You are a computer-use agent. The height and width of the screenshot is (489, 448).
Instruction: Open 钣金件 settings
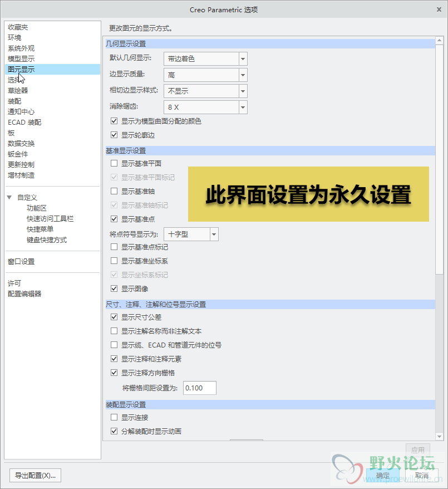click(x=18, y=154)
